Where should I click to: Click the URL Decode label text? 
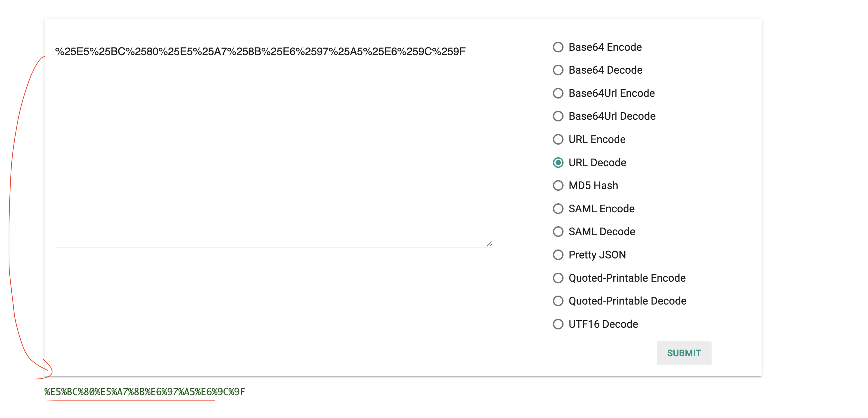[x=597, y=163]
